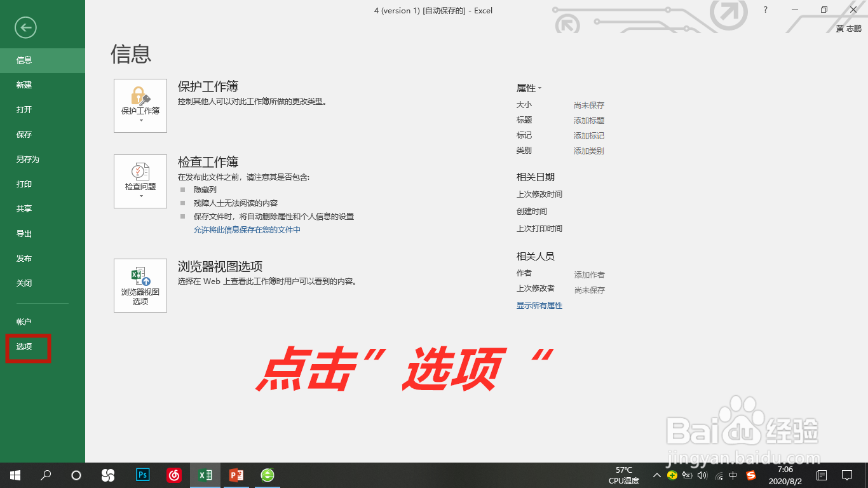The height and width of the screenshot is (488, 868).
Task: Select 帐户 (Account) in the sidebar
Action: coord(24,322)
